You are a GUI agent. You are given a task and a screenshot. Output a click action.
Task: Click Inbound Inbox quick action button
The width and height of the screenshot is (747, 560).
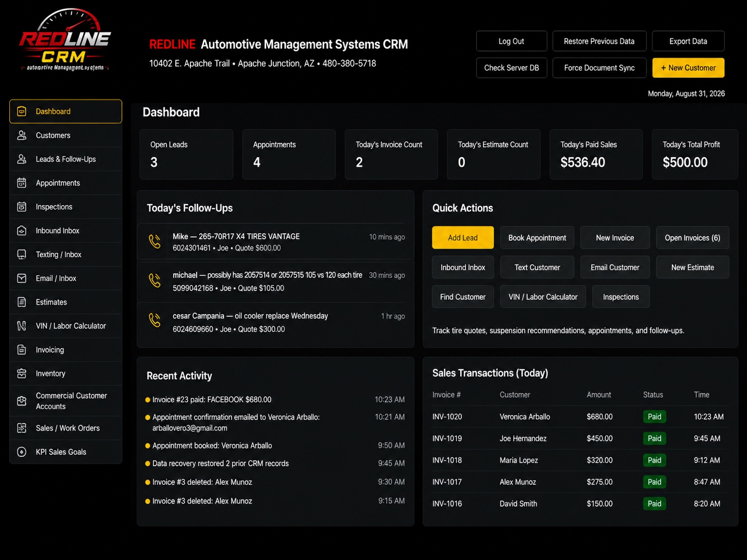463,267
